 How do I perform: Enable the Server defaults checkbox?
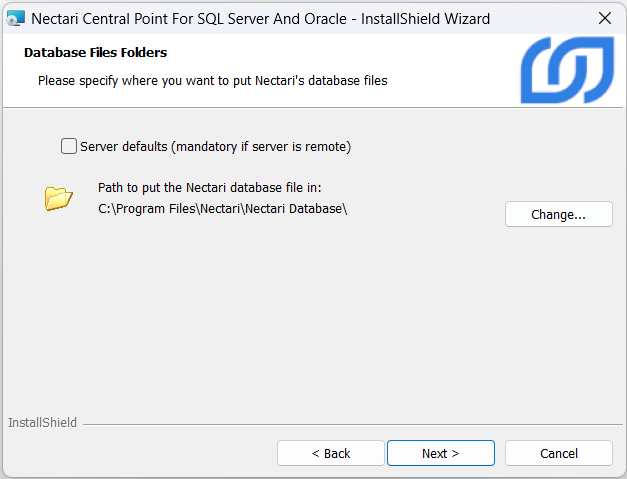(69, 146)
